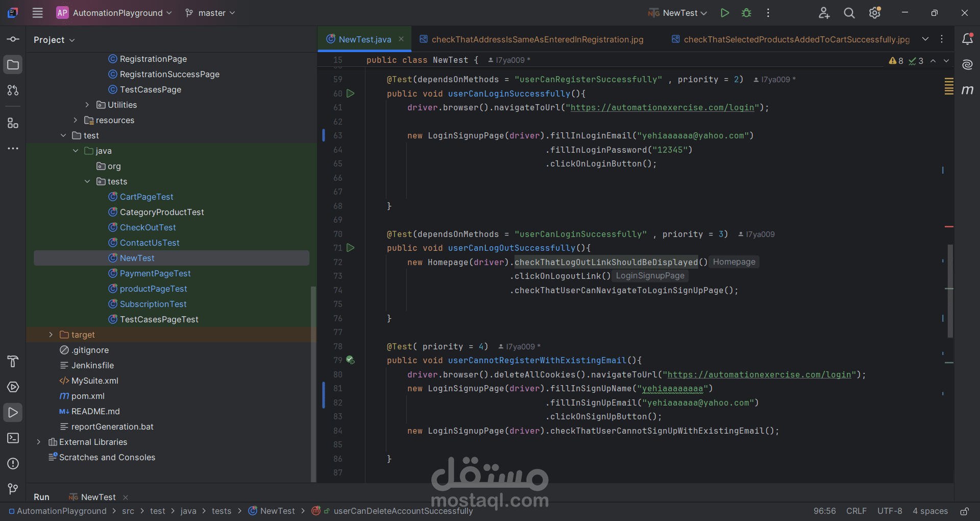Open the Code With Me user icon
The height and width of the screenshot is (521, 980).
click(x=824, y=13)
